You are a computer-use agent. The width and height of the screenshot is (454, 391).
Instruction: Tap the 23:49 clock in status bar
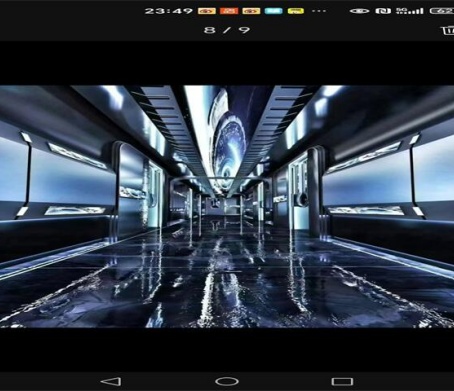coord(169,11)
